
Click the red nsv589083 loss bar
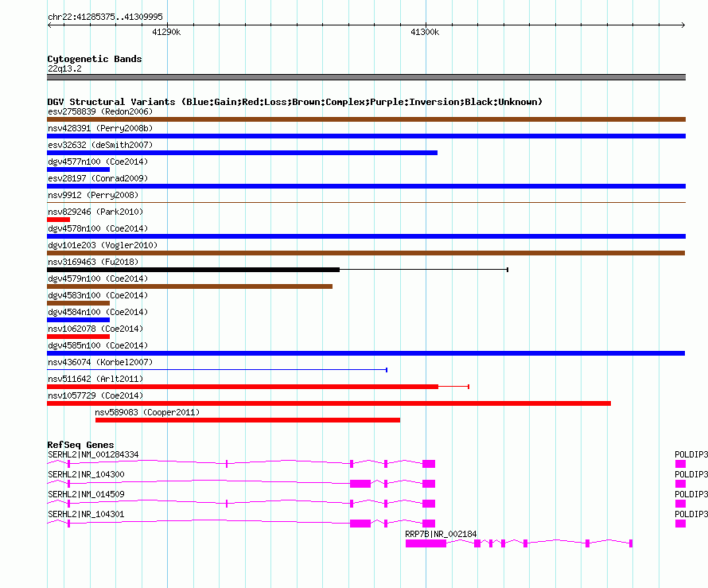(x=247, y=420)
